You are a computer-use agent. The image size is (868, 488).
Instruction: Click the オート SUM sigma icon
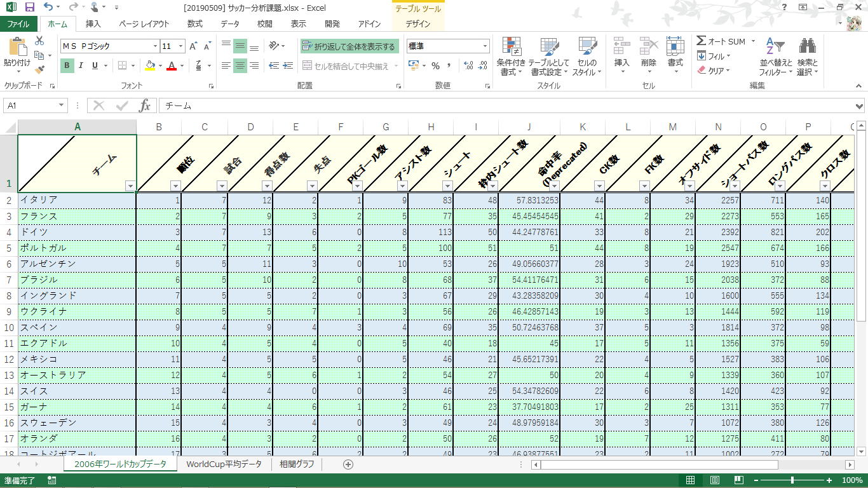tap(702, 41)
